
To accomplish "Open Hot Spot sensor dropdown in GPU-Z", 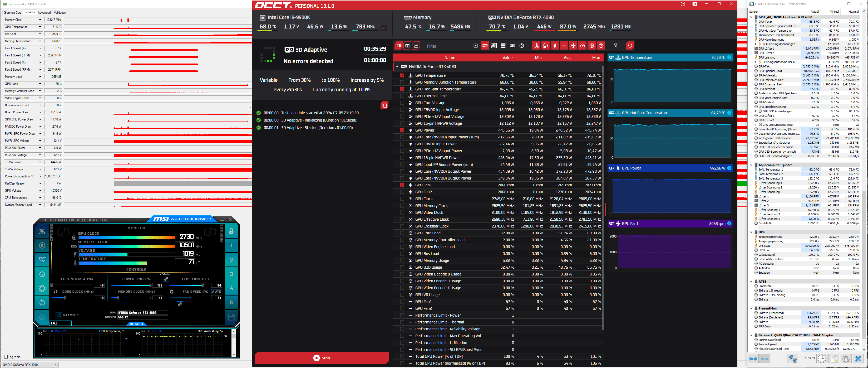I will point(40,34).
